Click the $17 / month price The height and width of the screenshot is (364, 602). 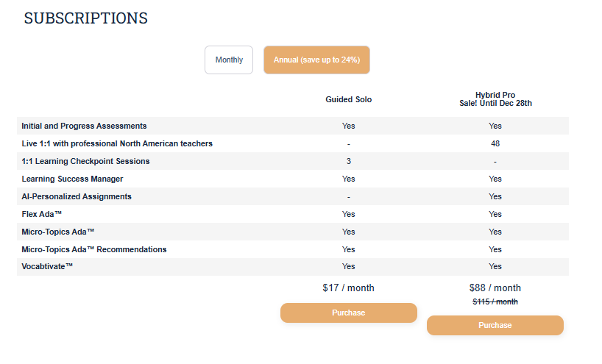[348, 288]
